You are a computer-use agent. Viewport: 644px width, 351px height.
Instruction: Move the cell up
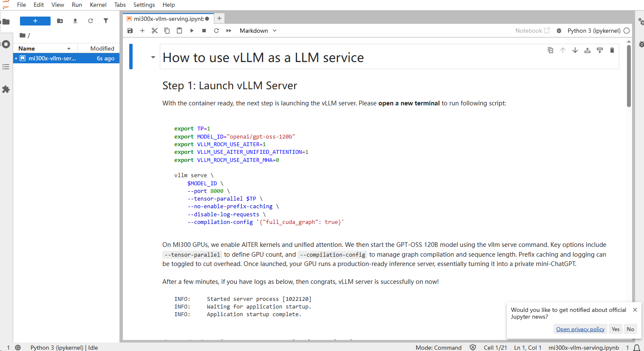[563, 50]
